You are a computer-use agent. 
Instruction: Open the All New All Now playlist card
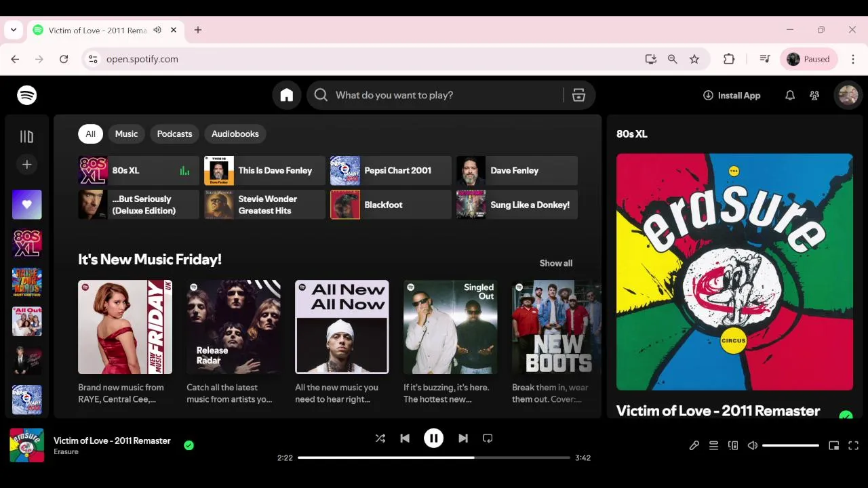342,342
